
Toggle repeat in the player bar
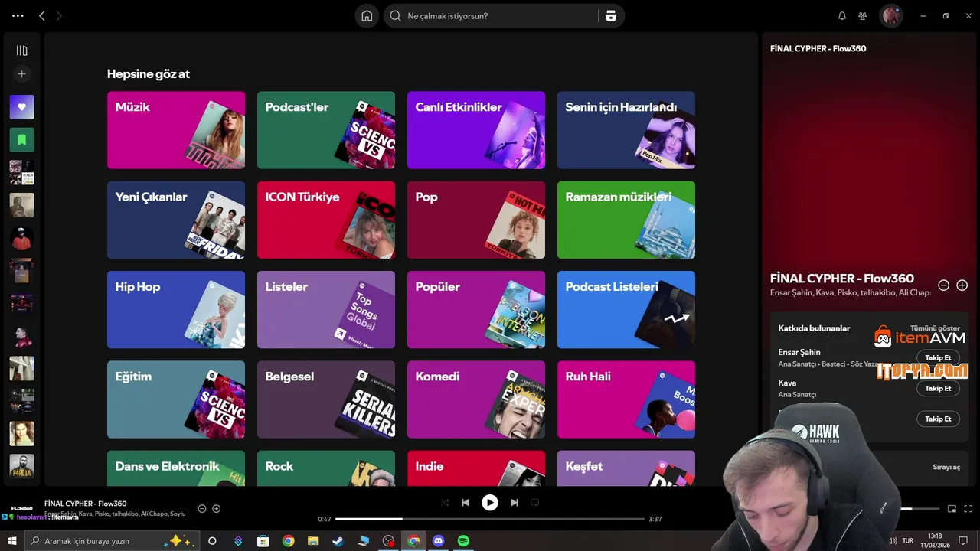click(x=535, y=503)
